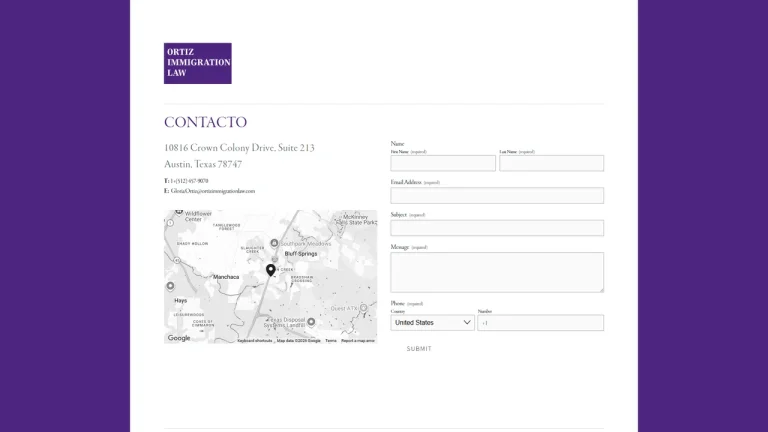Image resolution: width=768 pixels, height=432 pixels.
Task: Click the telephone number link
Action: [189, 181]
